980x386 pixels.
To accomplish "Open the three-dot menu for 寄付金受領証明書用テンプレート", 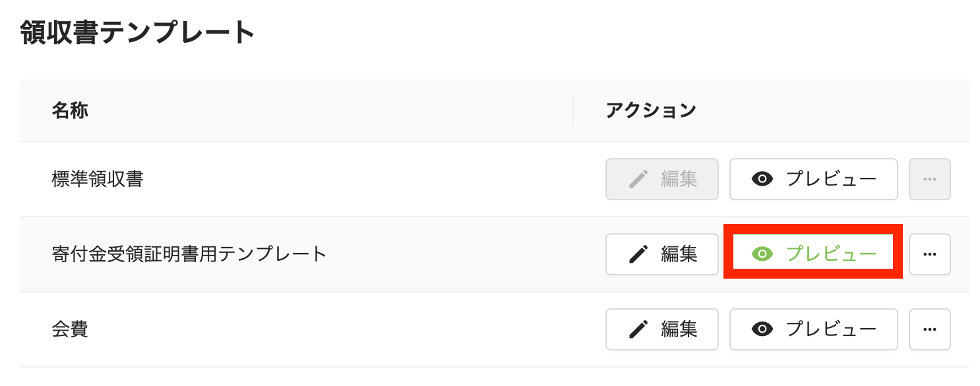I will click(x=930, y=254).
